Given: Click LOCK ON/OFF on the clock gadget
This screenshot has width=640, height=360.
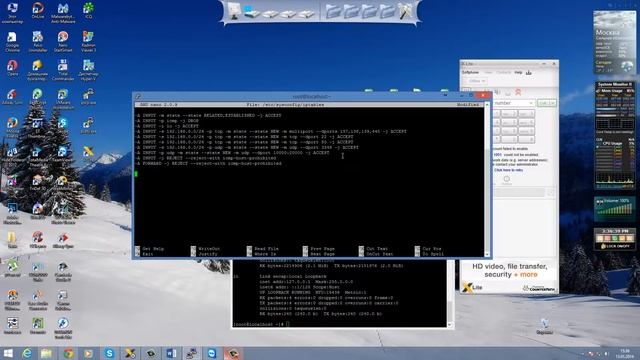Looking at the screenshot, I should 615,246.
